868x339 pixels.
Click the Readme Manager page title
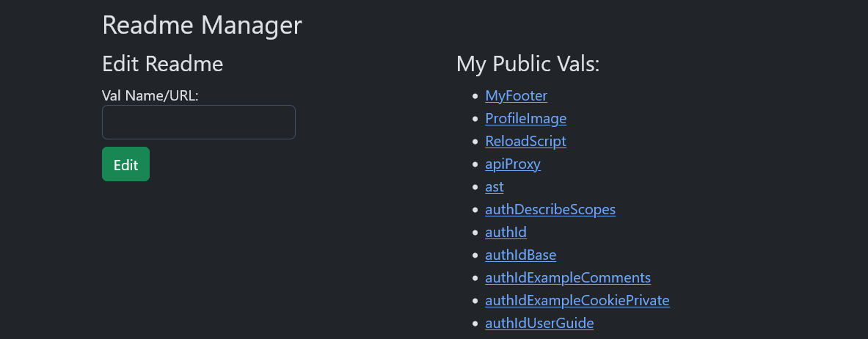click(x=202, y=25)
